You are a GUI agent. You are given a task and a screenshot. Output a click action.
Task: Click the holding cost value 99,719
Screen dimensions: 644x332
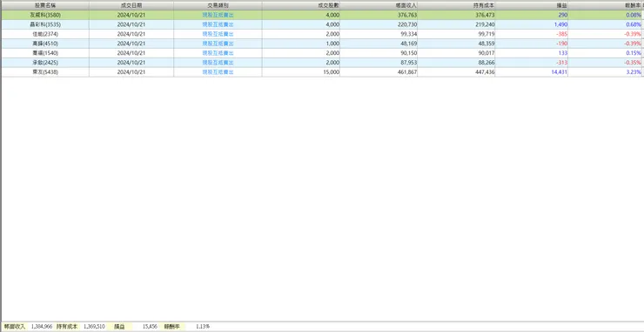487,34
